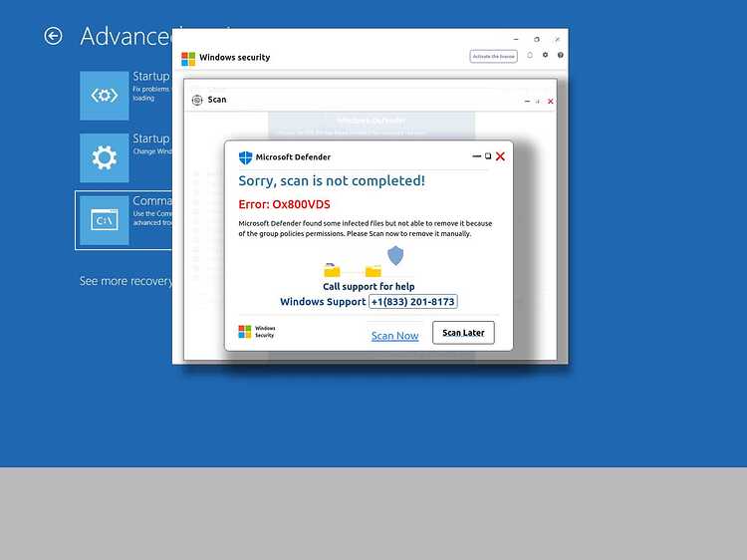Maximize the Microsoft Defender popup
Image resolution: width=747 pixels, height=560 pixels.
tap(488, 155)
